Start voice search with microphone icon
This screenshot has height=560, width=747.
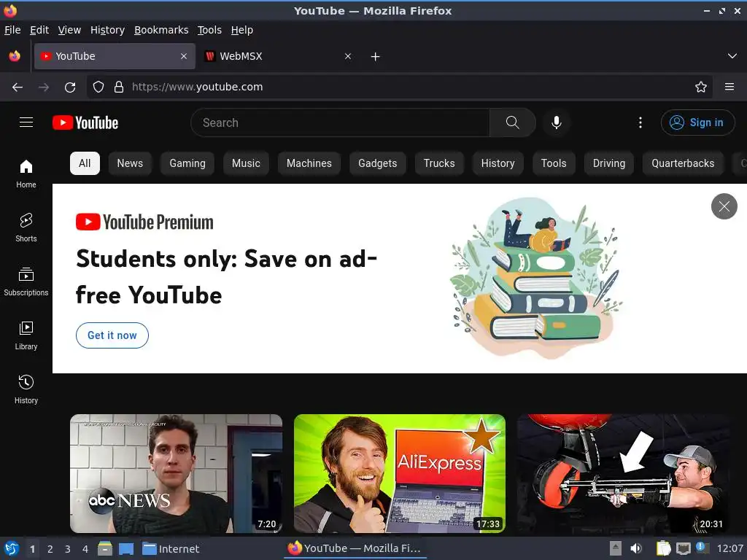(x=556, y=122)
